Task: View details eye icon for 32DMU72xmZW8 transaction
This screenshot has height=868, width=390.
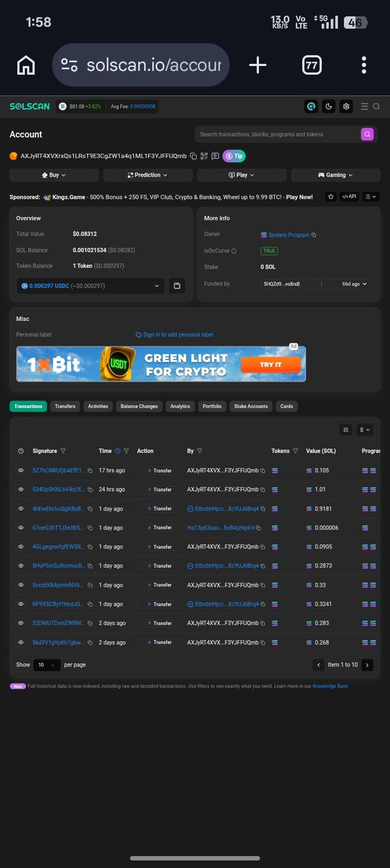Action: [21, 623]
